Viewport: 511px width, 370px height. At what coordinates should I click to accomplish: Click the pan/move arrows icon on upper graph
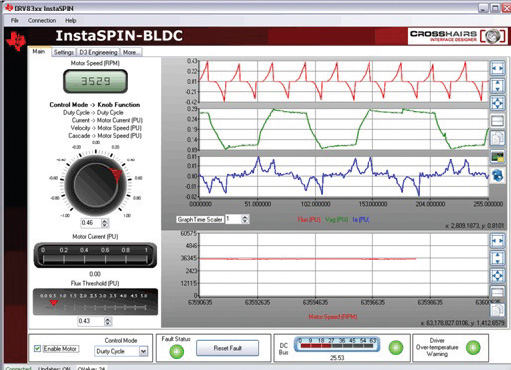[497, 103]
